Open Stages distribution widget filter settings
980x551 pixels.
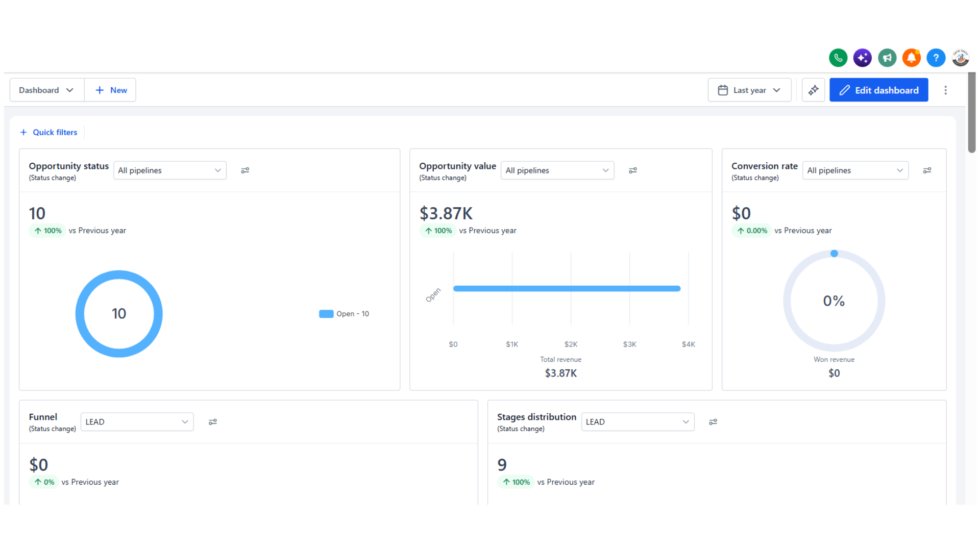point(713,422)
